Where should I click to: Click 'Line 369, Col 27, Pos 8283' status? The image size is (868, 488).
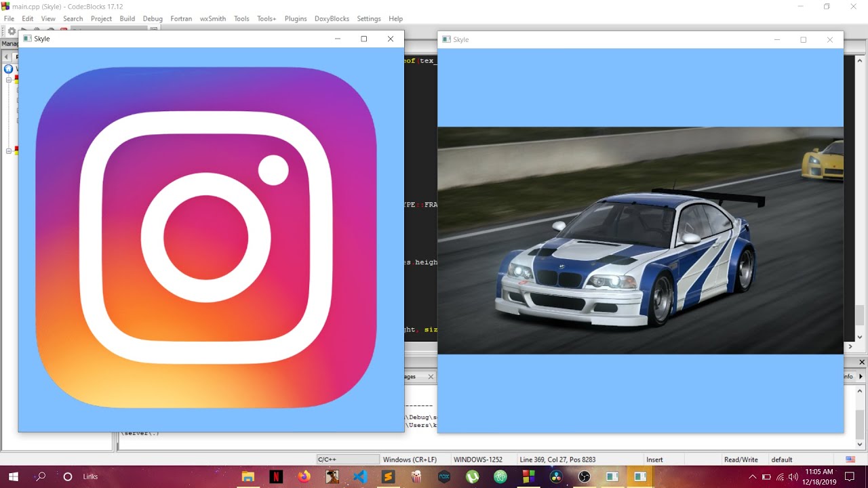pyautogui.click(x=557, y=460)
